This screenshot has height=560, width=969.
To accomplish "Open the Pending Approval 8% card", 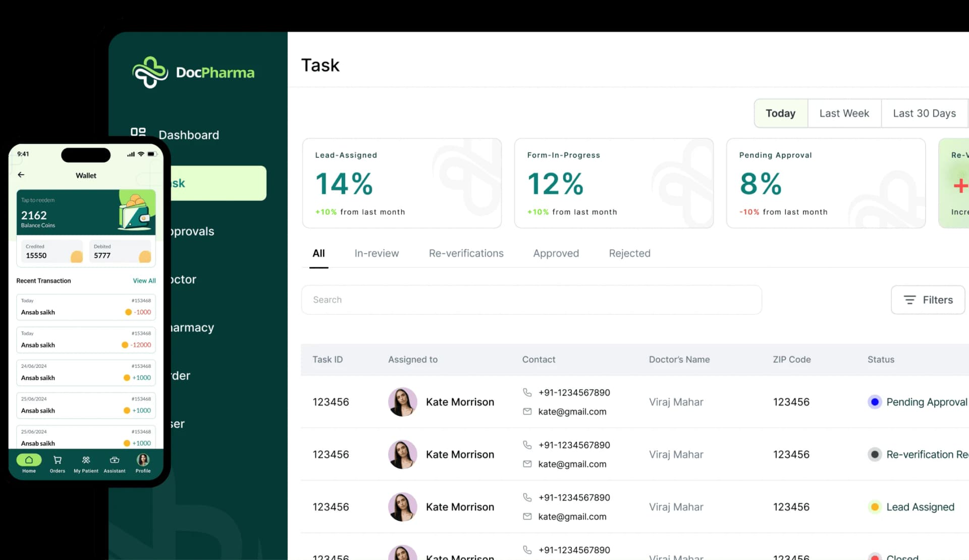I will tap(826, 183).
